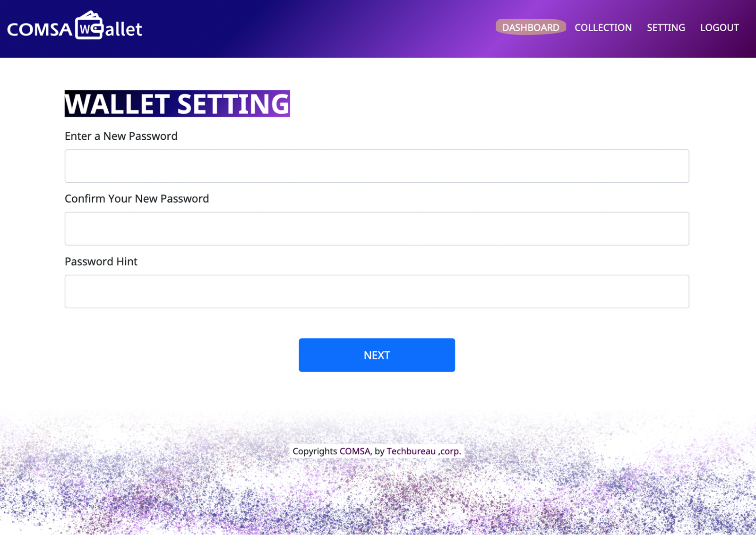Viewport: 756px width, 535px height.
Task: Open the DASHBOARD menu item
Action: 531,27
